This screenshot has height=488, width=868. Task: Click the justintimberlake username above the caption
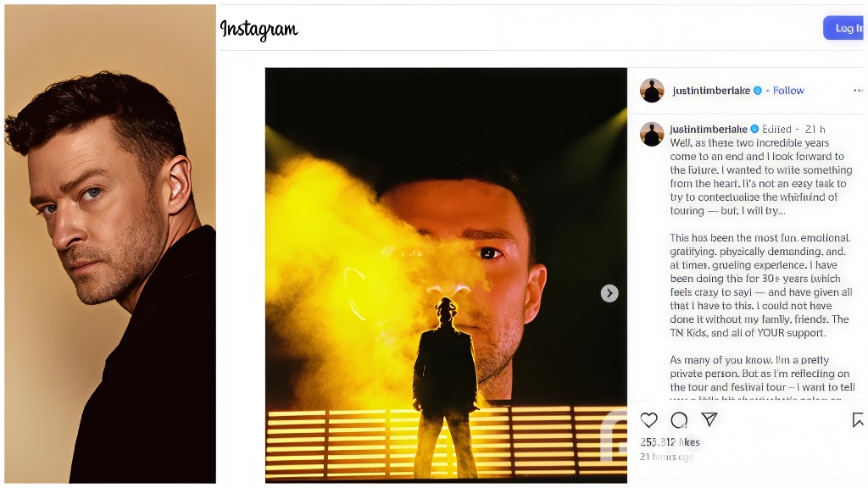(x=709, y=129)
